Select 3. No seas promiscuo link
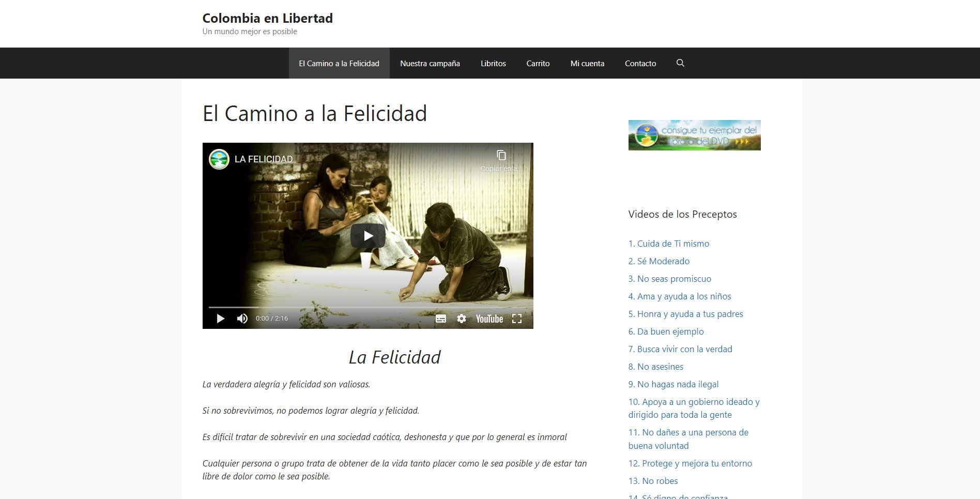Image resolution: width=980 pixels, height=499 pixels. [x=669, y=279]
